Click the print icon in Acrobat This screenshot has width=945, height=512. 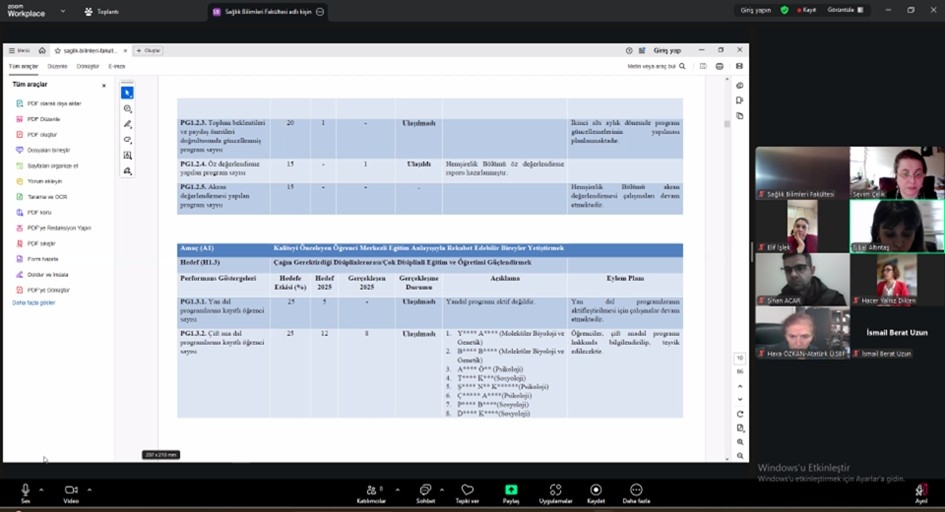click(x=721, y=66)
